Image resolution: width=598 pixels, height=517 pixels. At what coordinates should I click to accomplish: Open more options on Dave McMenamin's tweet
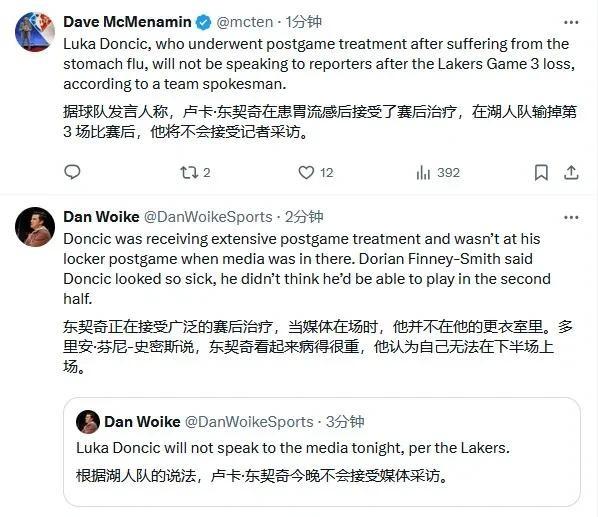(571, 22)
